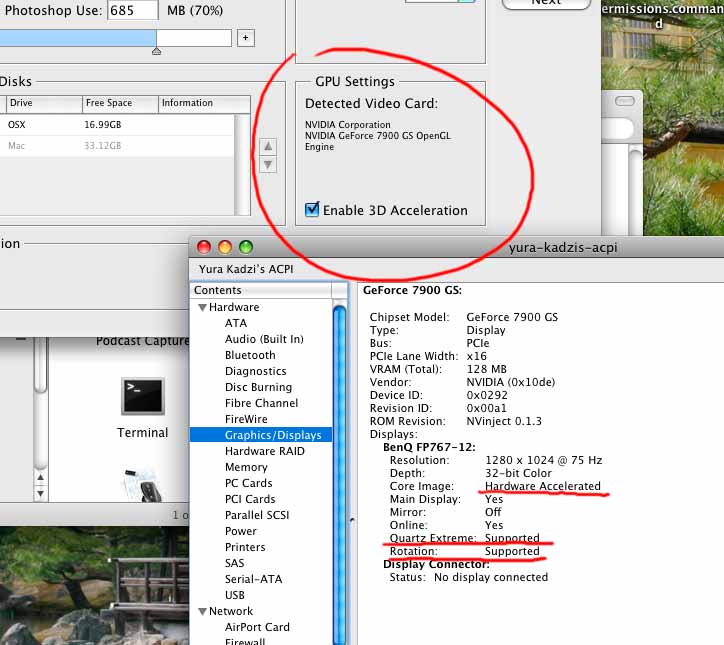Select the OSX scratch disk row
The height and width of the screenshot is (645, 724).
tap(118, 125)
